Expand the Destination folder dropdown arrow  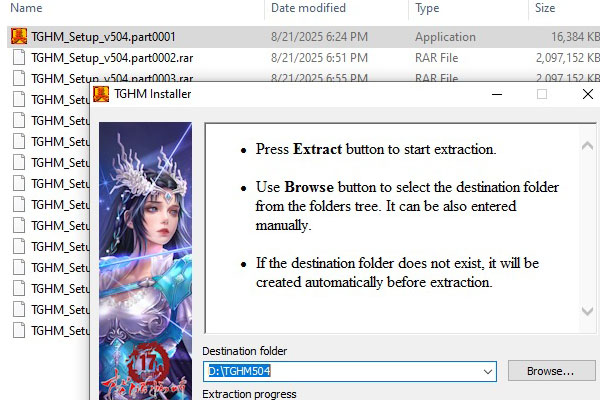click(487, 371)
